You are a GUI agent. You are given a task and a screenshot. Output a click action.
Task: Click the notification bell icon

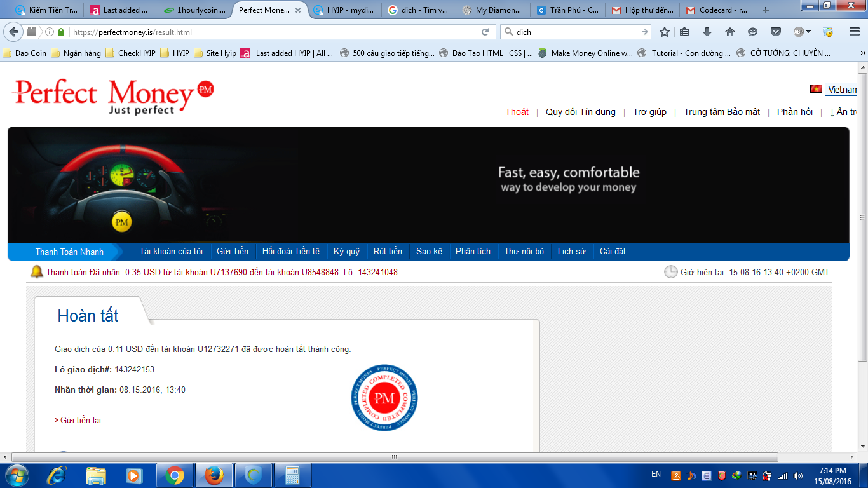click(37, 272)
